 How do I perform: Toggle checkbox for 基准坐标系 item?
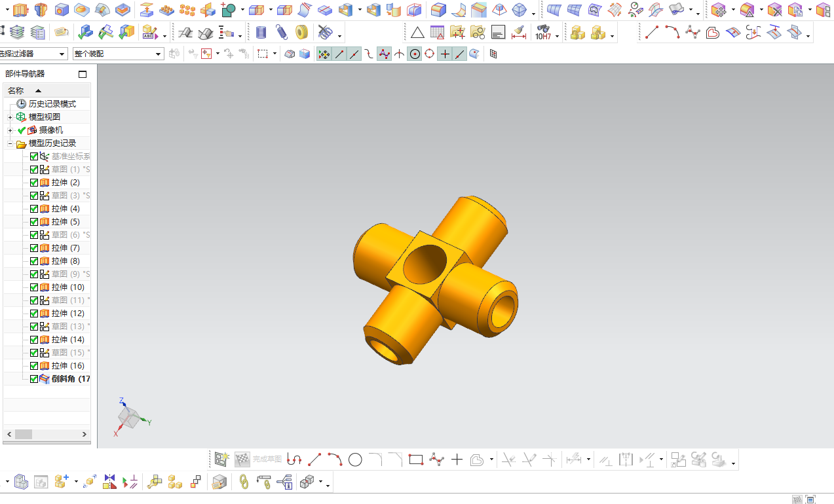click(x=34, y=156)
